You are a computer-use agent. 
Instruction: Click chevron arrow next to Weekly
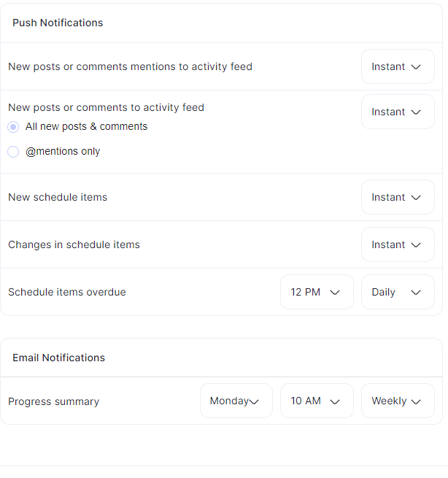(416, 401)
